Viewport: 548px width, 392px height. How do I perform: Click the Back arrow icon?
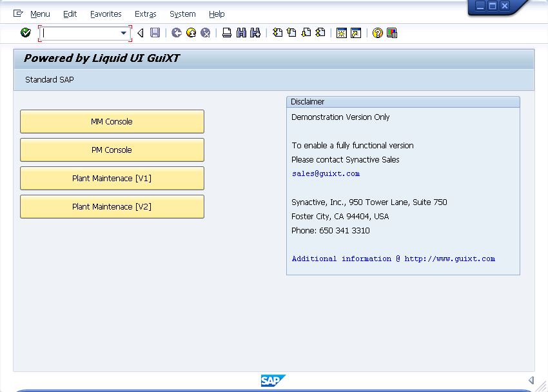pyautogui.click(x=177, y=33)
